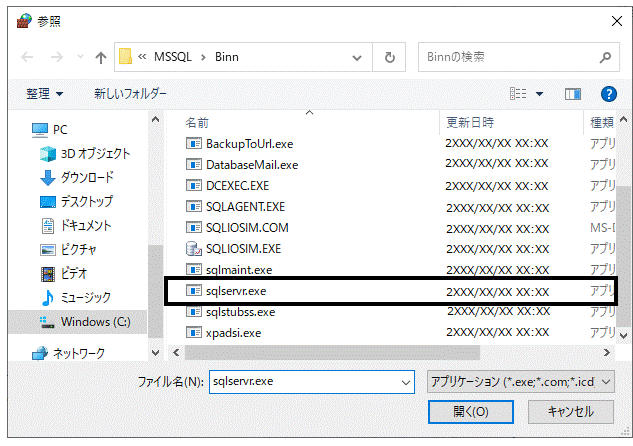633x446 pixels.
Task: Click the xpadsi.exe application icon
Action: (194, 332)
